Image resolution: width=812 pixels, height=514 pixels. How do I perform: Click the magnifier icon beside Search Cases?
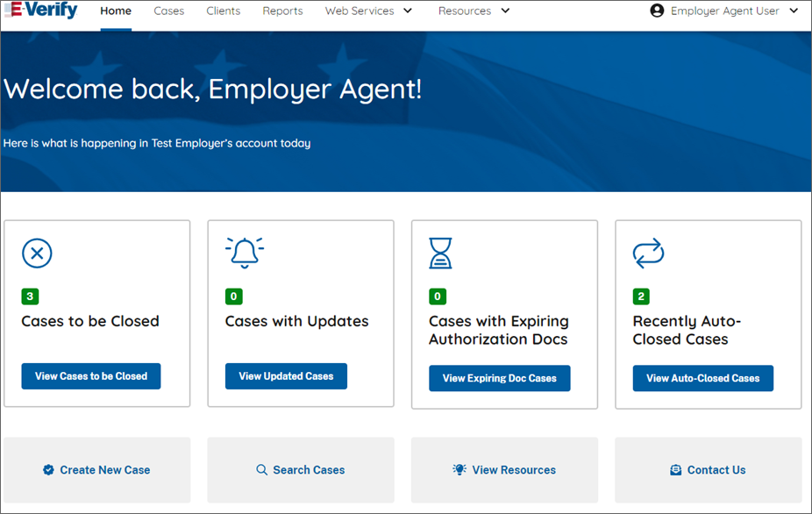262,470
